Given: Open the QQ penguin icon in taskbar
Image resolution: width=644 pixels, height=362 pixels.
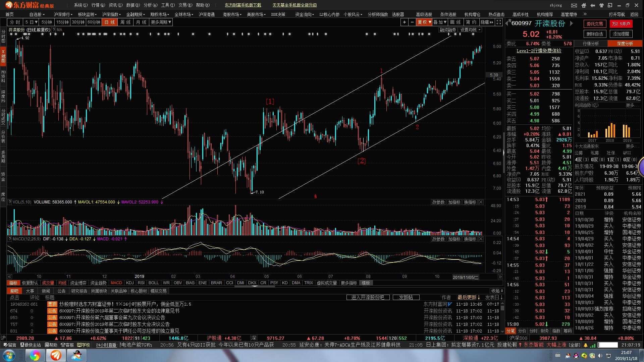Looking at the screenshot, I should click(x=76, y=355).
